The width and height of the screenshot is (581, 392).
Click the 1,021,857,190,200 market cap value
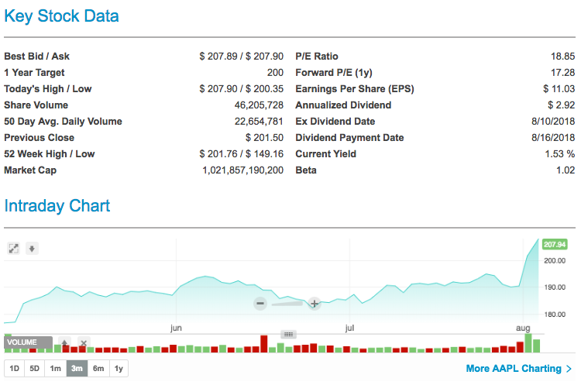242,170
